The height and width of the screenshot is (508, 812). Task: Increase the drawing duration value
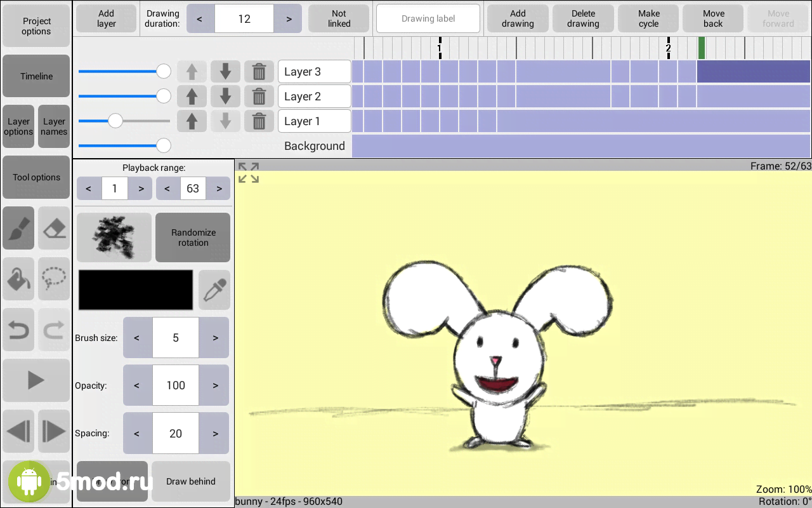(289, 19)
